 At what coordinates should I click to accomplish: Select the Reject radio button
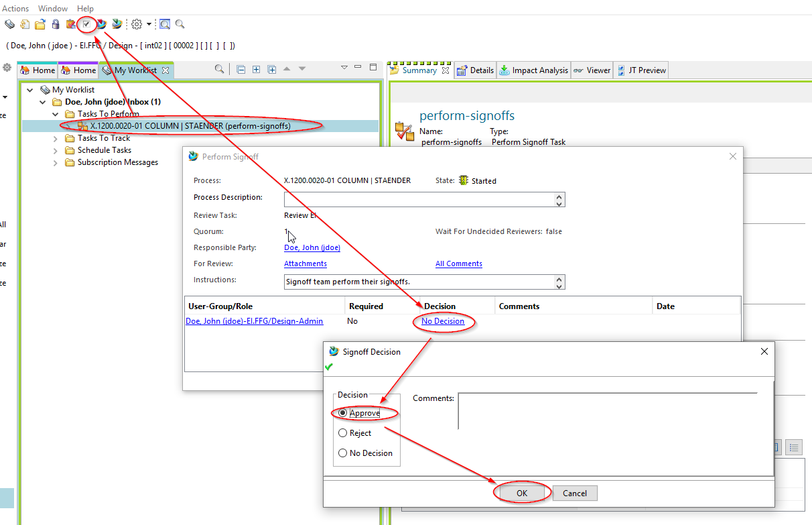343,433
